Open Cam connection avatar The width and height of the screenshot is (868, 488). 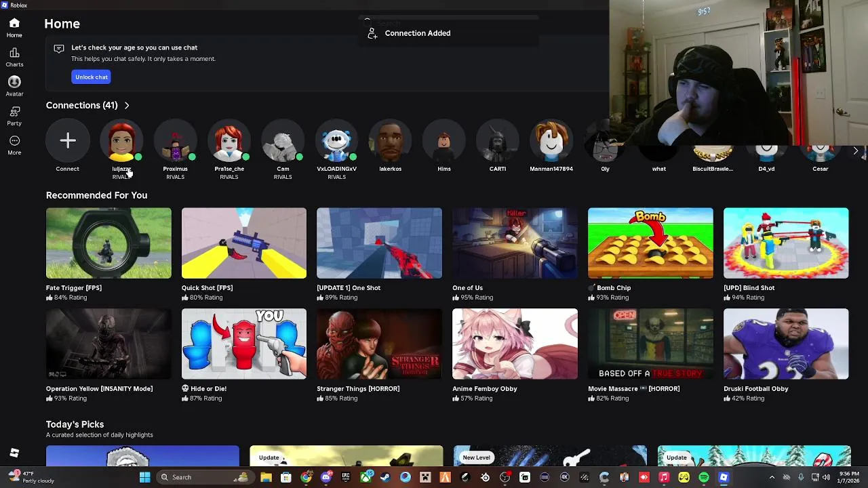[x=283, y=140]
